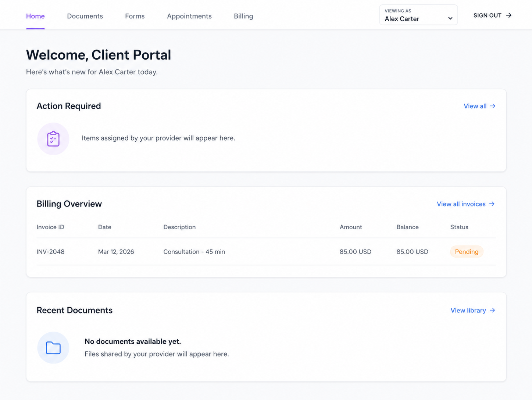532x400 pixels.
Task: Open the chevron on the Alex Carter dropdown
Action: click(x=450, y=18)
